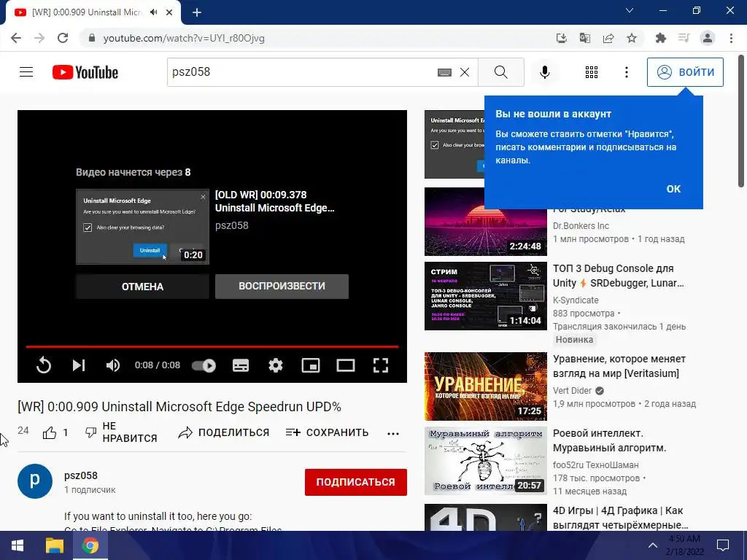Save video to playlist СОХРАНИТЬ
Screen dimensions: 747x560
327,432
